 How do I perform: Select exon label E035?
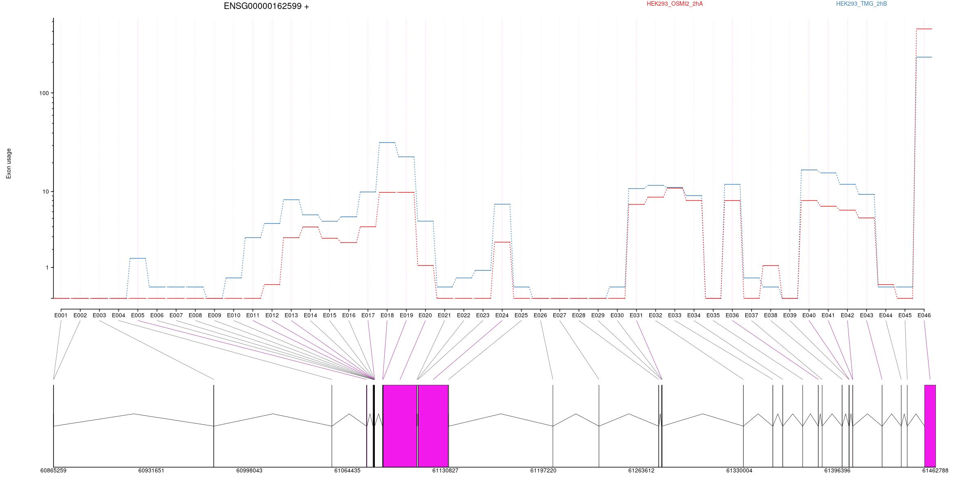pos(713,315)
